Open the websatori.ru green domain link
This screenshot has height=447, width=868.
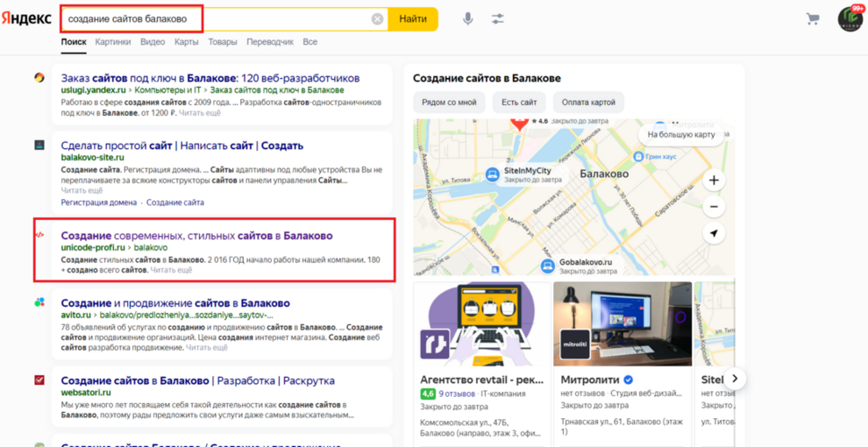86,393
